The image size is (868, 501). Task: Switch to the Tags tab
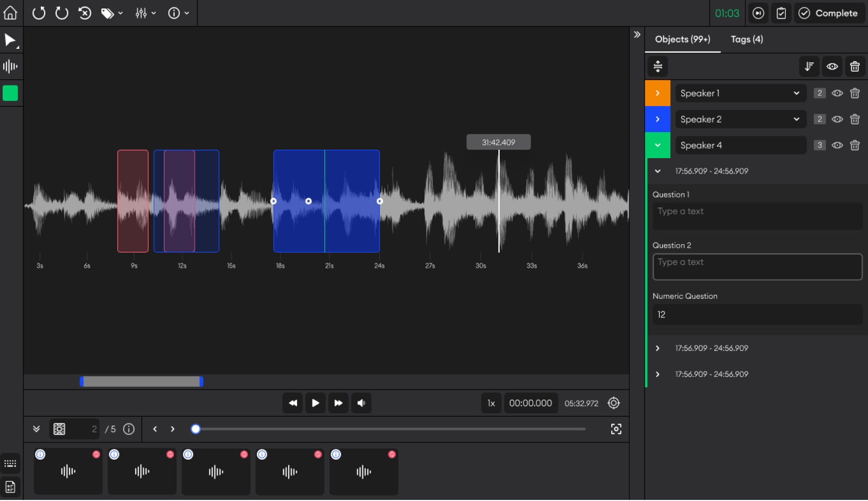(x=747, y=39)
